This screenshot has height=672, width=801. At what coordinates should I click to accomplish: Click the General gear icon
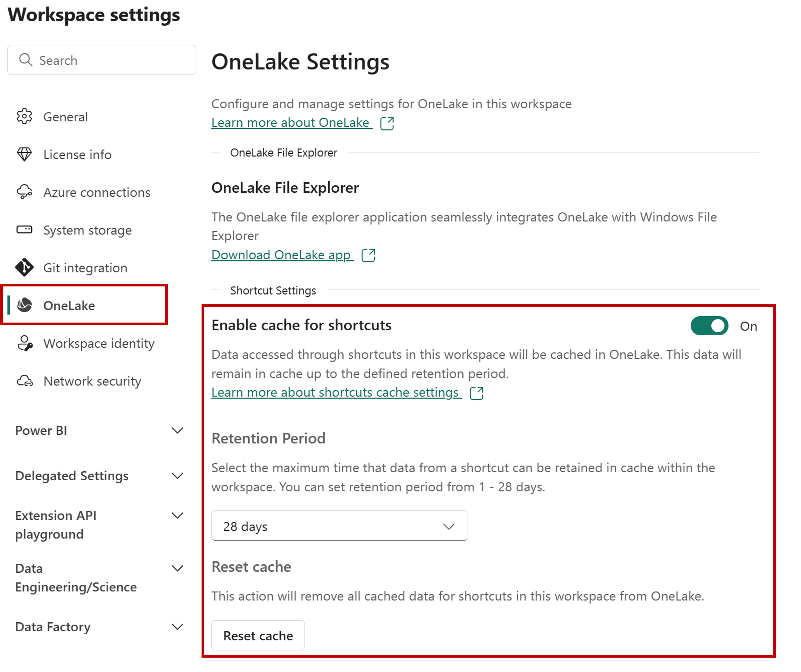[24, 116]
